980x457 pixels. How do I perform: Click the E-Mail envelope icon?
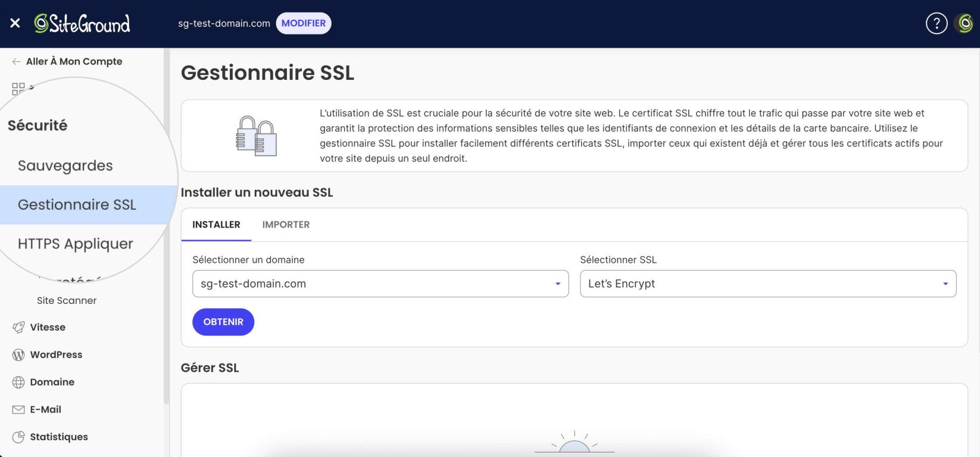(x=18, y=409)
